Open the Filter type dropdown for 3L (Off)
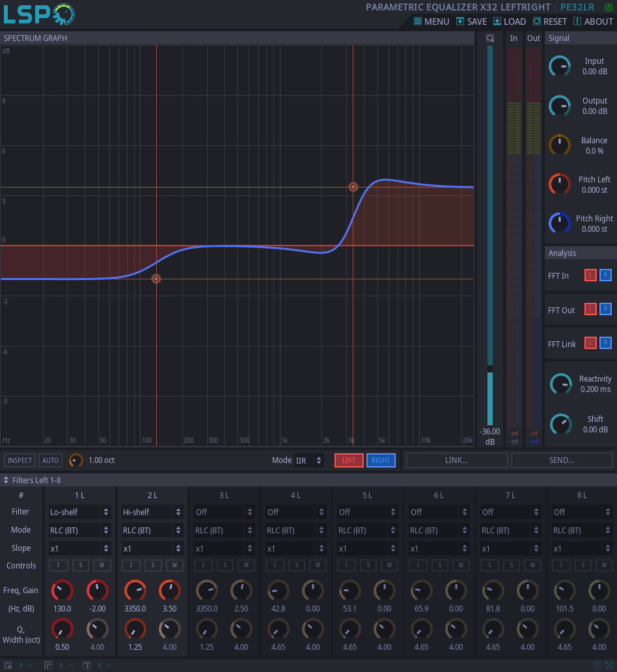Image resolution: width=617 pixels, height=672 pixels. pyautogui.click(x=224, y=512)
